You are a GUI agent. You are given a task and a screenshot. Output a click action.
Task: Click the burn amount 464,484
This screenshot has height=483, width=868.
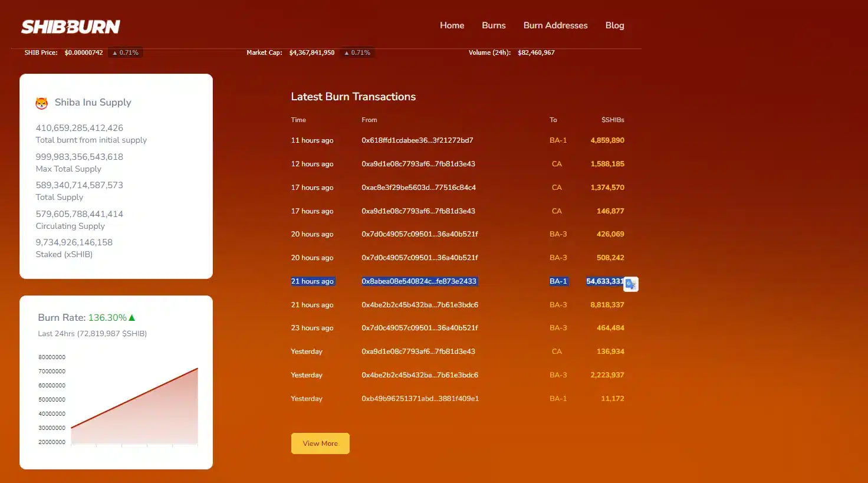click(610, 328)
